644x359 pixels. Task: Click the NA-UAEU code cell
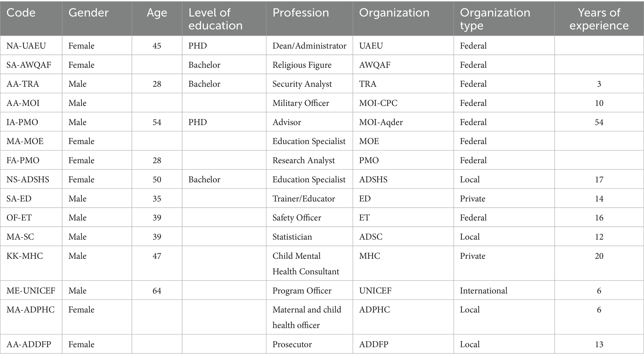(x=26, y=46)
